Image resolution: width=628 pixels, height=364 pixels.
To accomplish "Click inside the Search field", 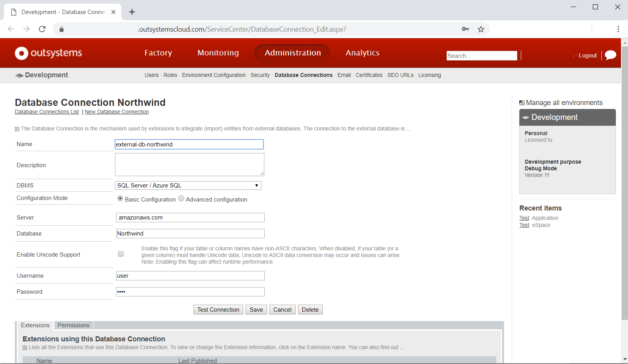I will [482, 55].
